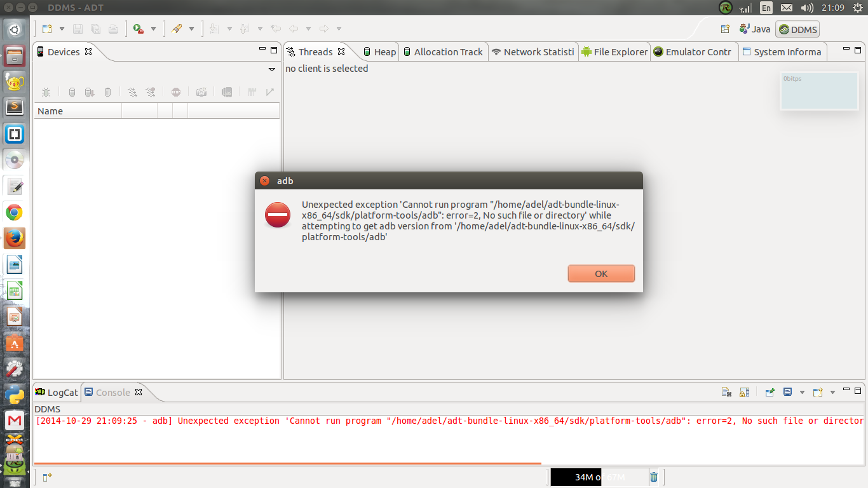The image size is (868, 488).
Task: Open the sound volume indicator
Action: point(807,8)
